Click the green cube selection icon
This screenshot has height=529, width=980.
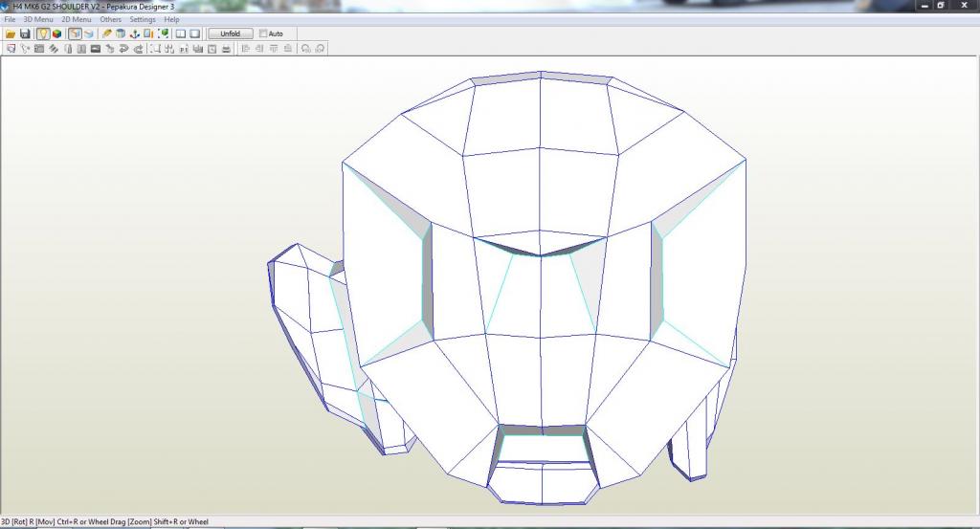tap(163, 33)
